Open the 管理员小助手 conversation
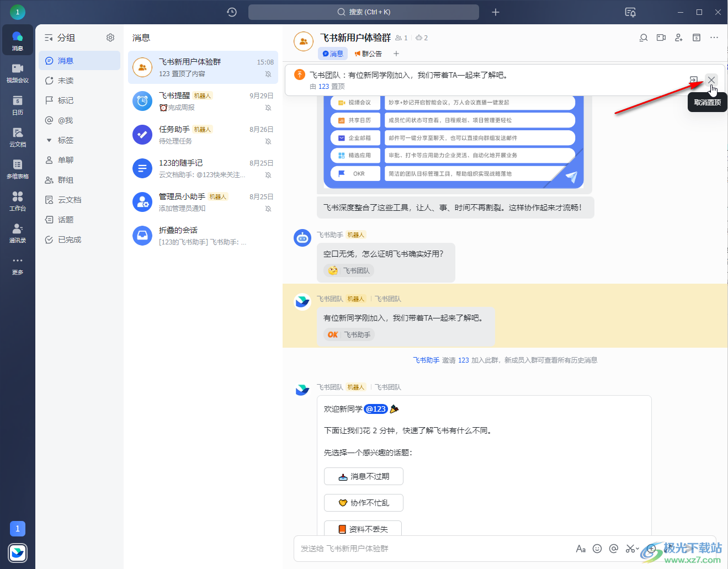This screenshot has height=569, width=728. (203, 202)
